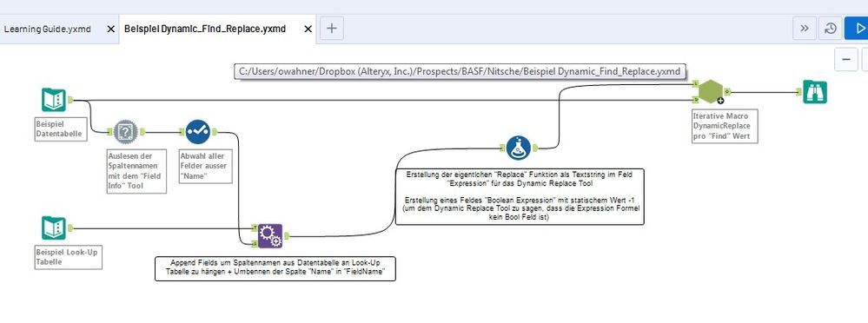Select the Iterative Macro DynamicReplace annotation

725,126
